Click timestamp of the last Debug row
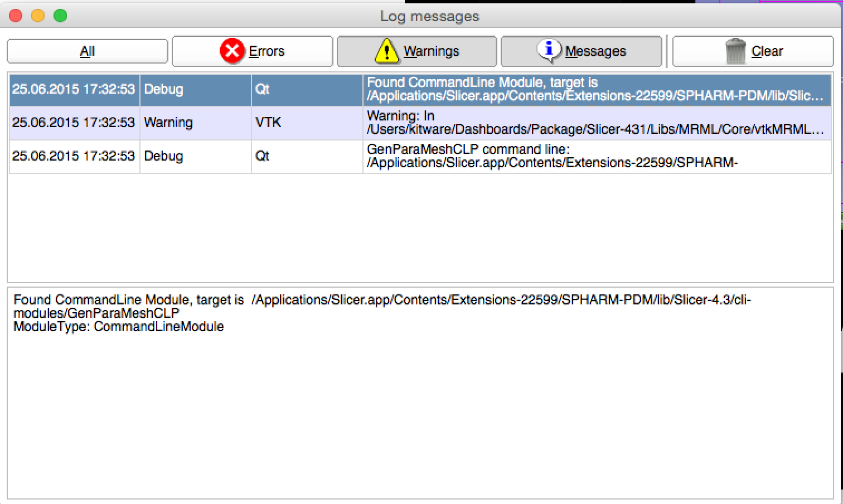The height and width of the screenshot is (504, 843). [x=74, y=156]
